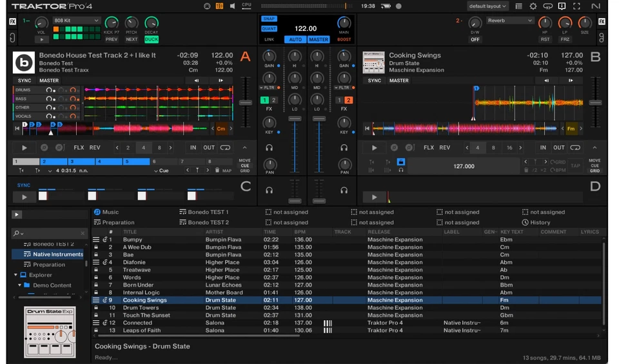Delete cue with Deck A trash icon

pyautogui.click(x=217, y=170)
